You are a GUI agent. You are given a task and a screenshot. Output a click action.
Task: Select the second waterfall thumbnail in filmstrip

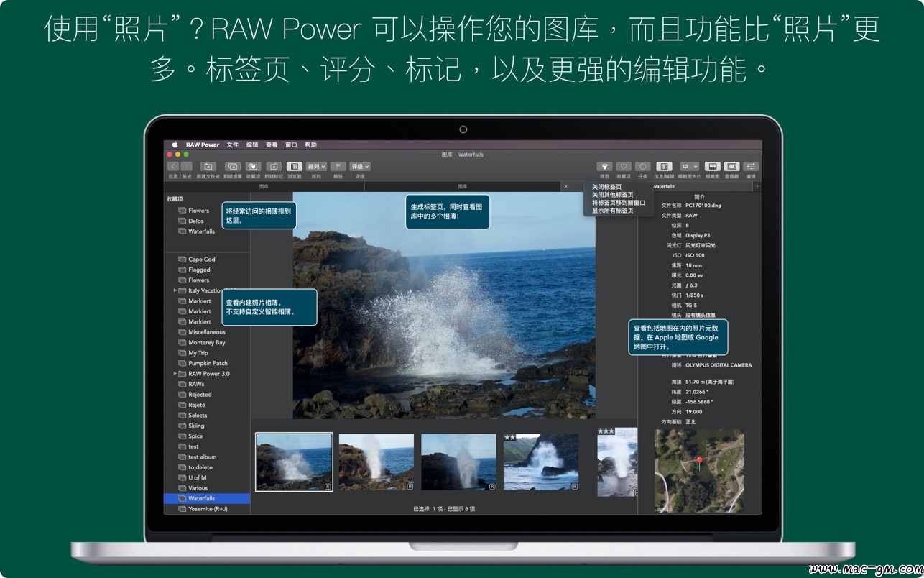(376, 462)
